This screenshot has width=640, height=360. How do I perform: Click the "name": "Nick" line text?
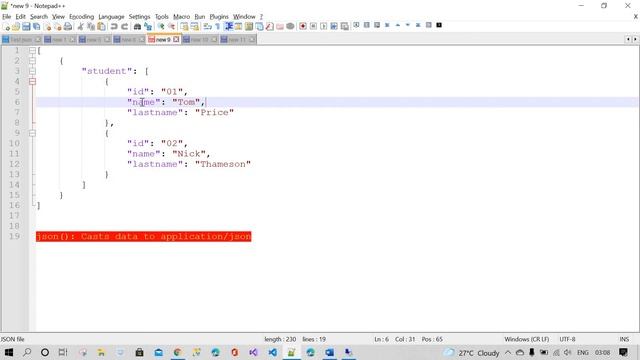pyautogui.click(x=169, y=154)
